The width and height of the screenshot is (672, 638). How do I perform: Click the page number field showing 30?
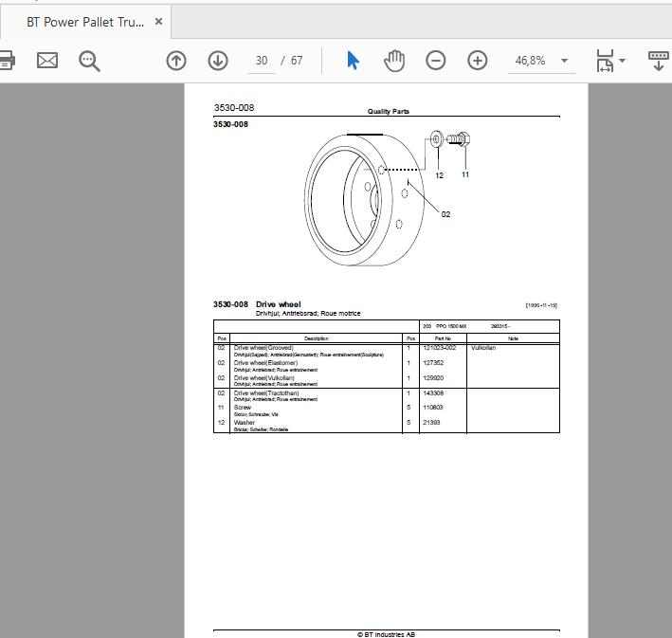(262, 61)
